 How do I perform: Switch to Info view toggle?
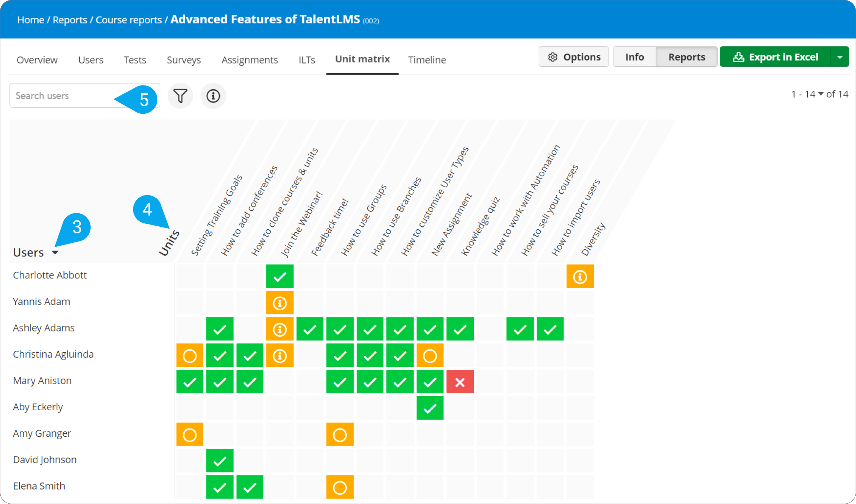[x=634, y=57]
